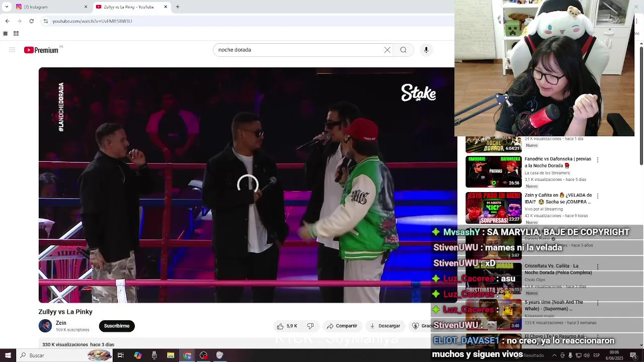
Task: Close the Zullyy vs La Pinky tab
Action: pos(166,7)
